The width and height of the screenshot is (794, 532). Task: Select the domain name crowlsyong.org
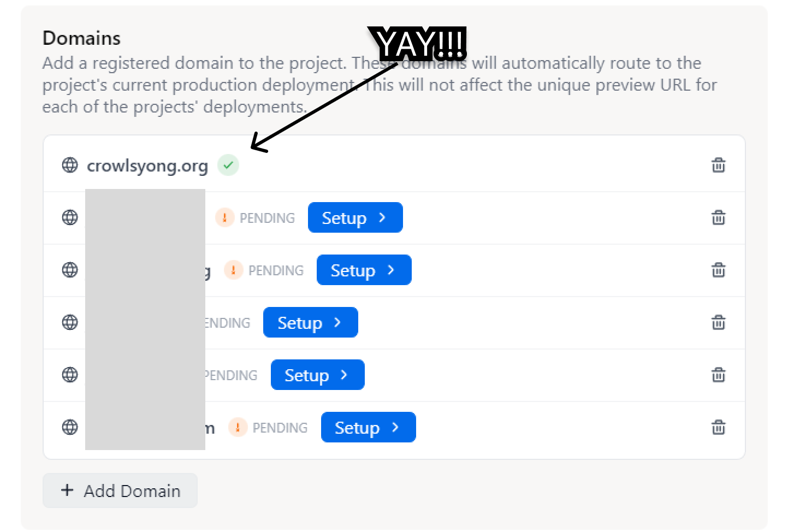tap(147, 165)
